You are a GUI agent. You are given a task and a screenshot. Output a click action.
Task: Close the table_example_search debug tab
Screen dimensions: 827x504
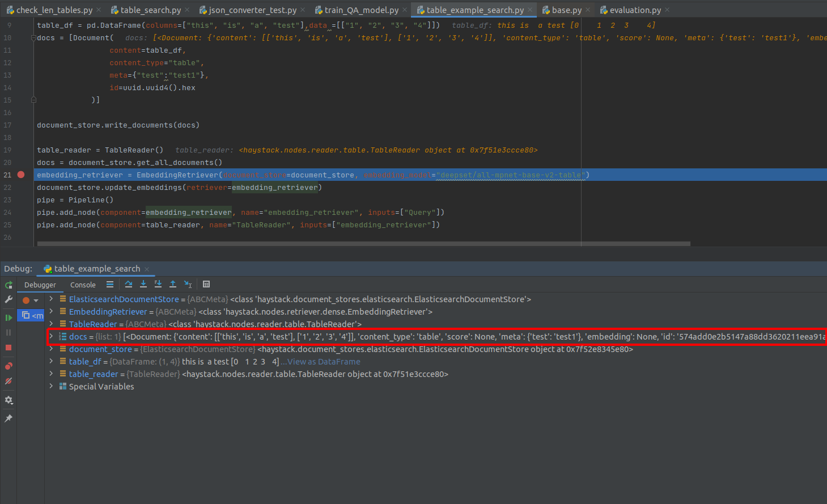pos(147,269)
